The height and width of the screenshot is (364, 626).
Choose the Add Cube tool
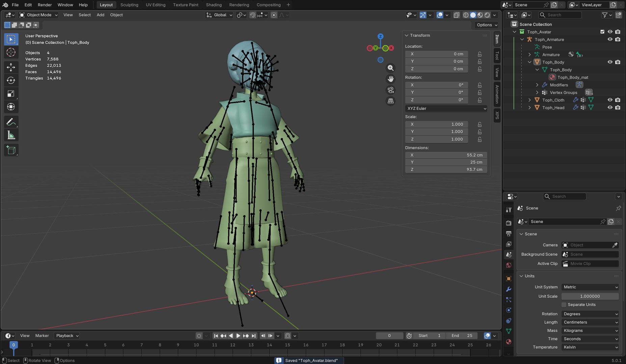click(11, 150)
